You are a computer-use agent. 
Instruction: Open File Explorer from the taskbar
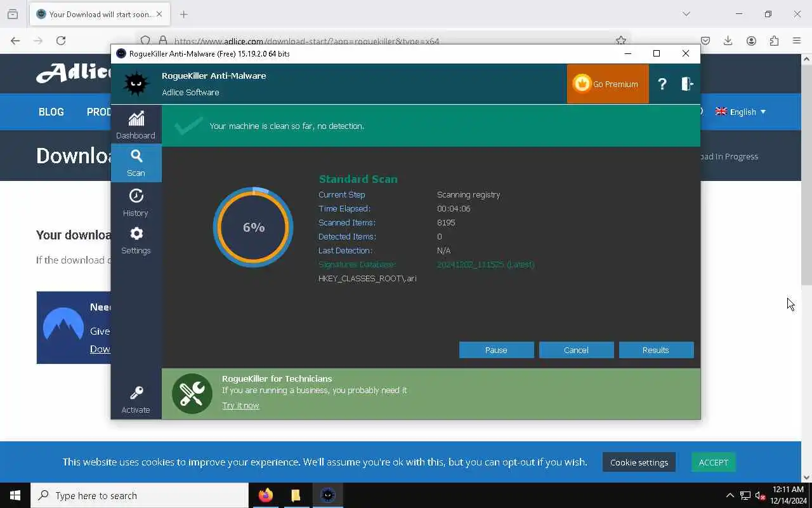pyautogui.click(x=296, y=495)
